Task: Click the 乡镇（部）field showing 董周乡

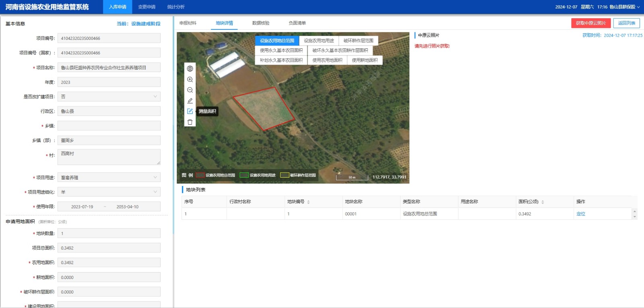Action: click(109, 140)
